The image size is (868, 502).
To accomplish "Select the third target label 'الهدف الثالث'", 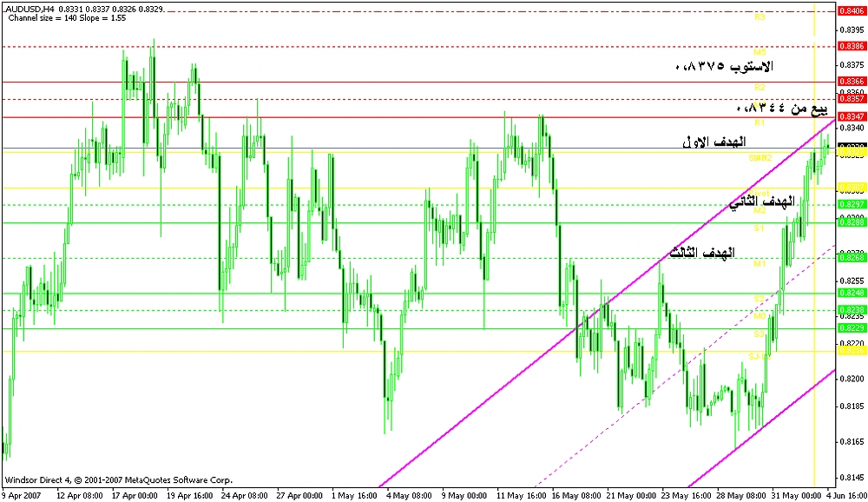I will (702, 253).
